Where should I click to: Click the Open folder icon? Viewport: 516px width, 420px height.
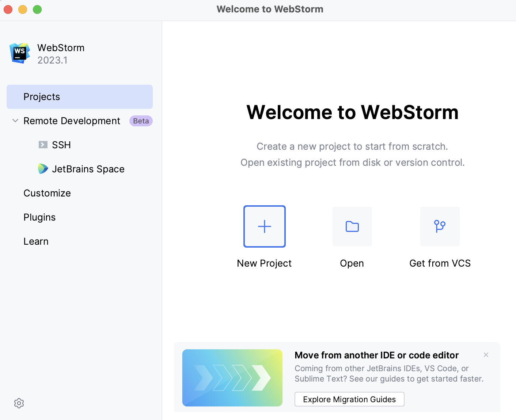tap(352, 226)
